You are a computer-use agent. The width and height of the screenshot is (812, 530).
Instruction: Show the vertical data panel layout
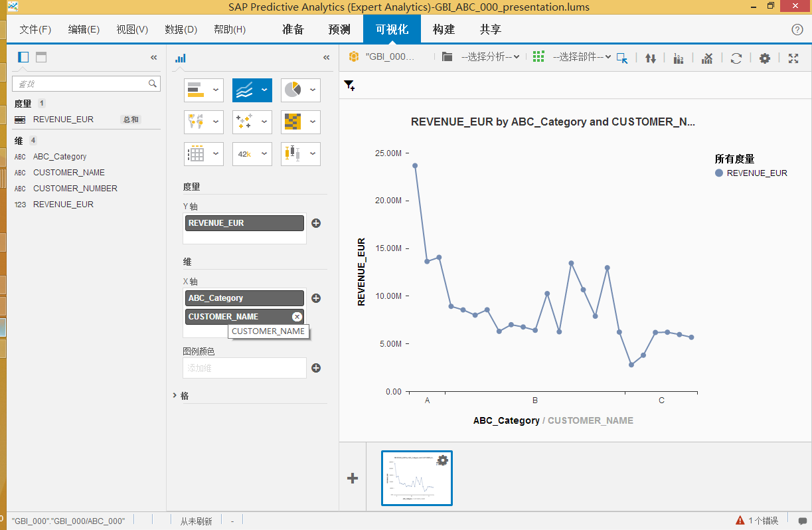(x=23, y=57)
